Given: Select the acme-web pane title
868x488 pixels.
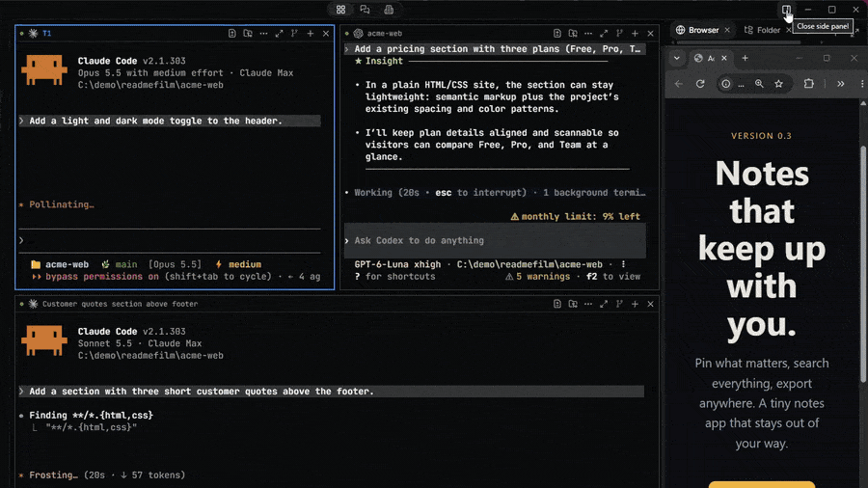Looking at the screenshot, I should (x=385, y=33).
